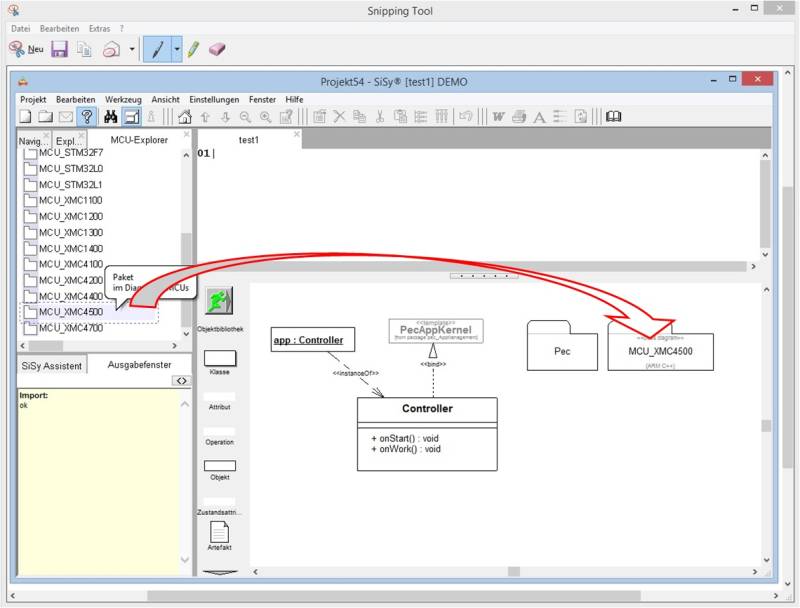Click the up arrow toolbar icon

click(x=205, y=117)
